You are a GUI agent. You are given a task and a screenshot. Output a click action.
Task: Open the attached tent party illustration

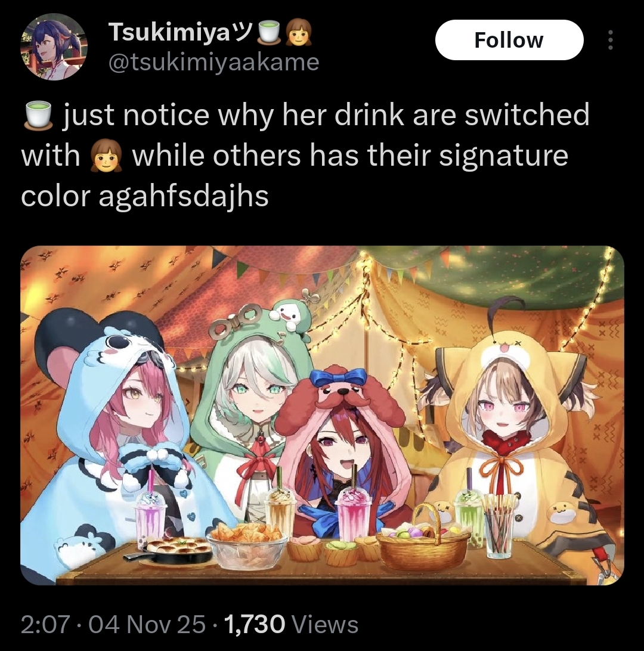click(322, 415)
